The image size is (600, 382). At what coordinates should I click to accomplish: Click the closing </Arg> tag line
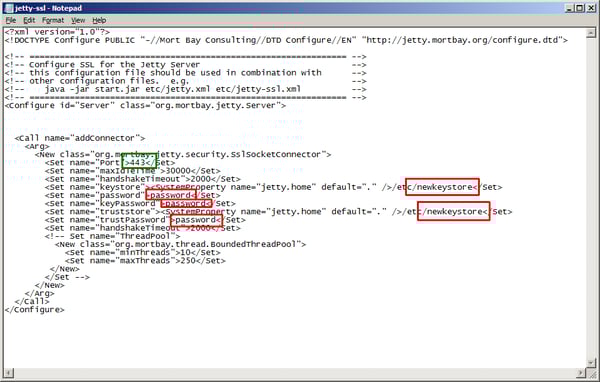39,293
